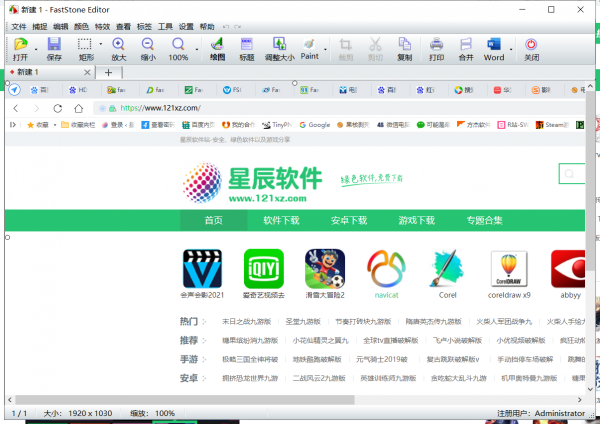Click 注册用户: Administrator in status bar
This screenshot has height=424, width=600.
pyautogui.click(x=541, y=413)
